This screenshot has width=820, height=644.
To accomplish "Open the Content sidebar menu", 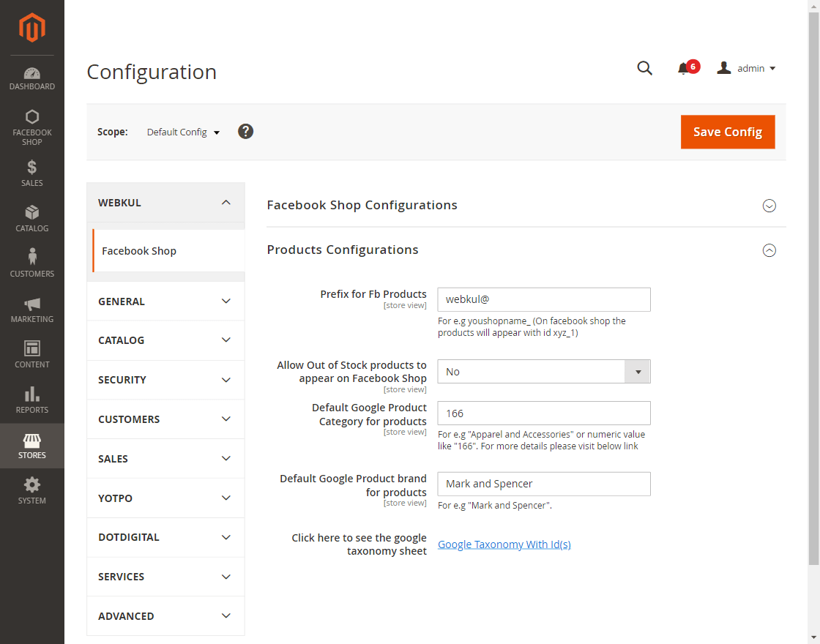I will tap(32, 354).
